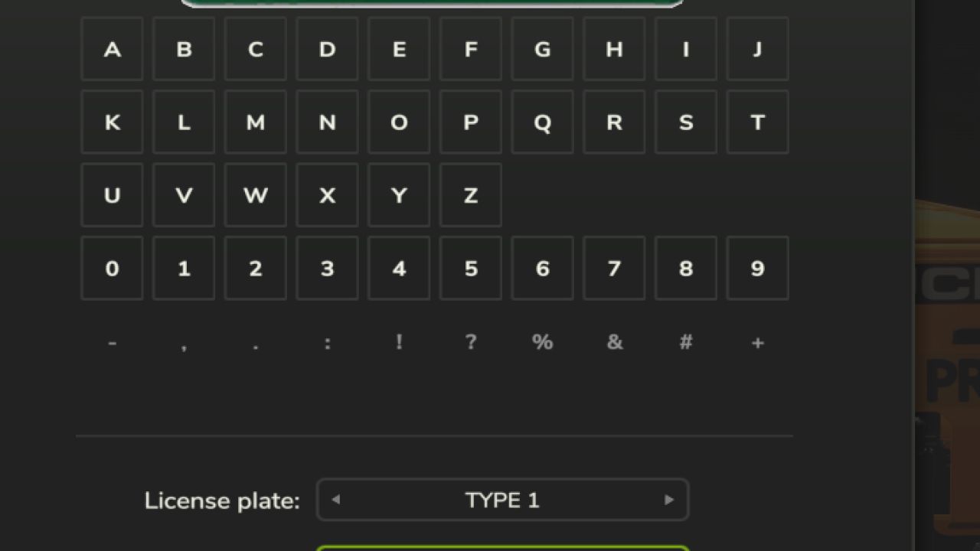The width and height of the screenshot is (980, 551).
Task: Select the percent symbol key
Action: (x=542, y=342)
